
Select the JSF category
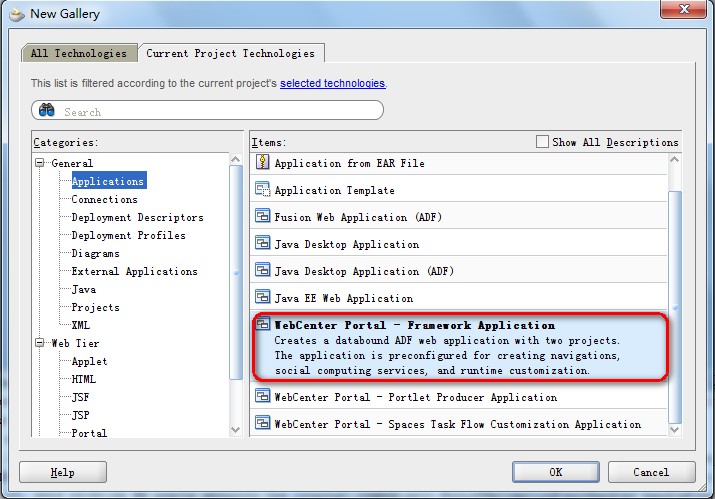pos(80,397)
